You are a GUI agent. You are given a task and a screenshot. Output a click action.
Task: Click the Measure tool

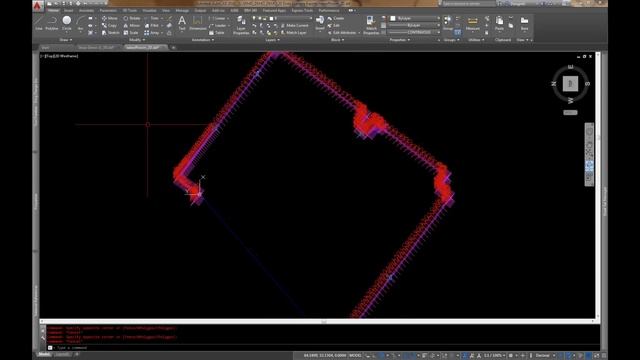coord(473,23)
